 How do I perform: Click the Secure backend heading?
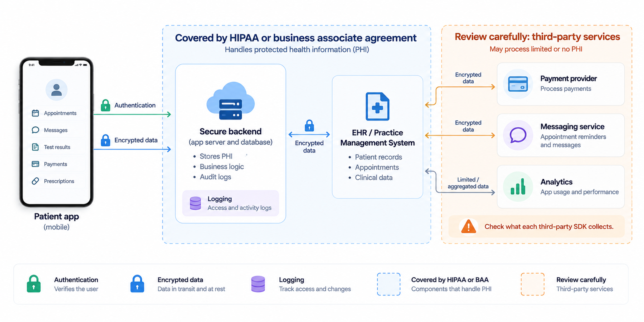[230, 131]
